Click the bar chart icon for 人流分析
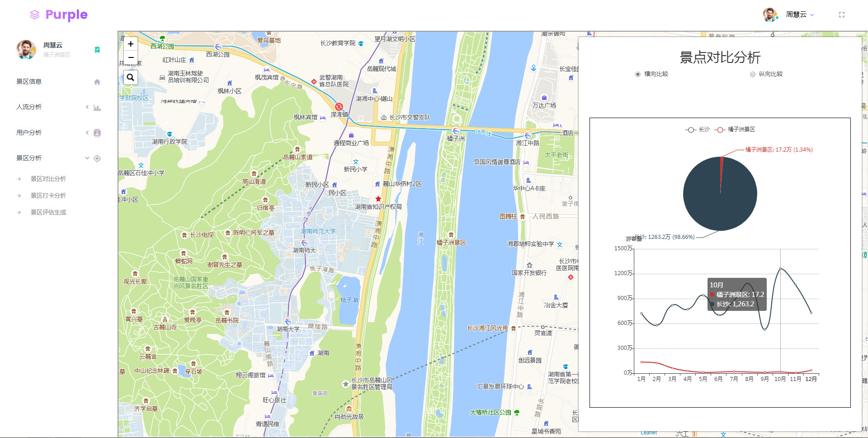 [97, 108]
